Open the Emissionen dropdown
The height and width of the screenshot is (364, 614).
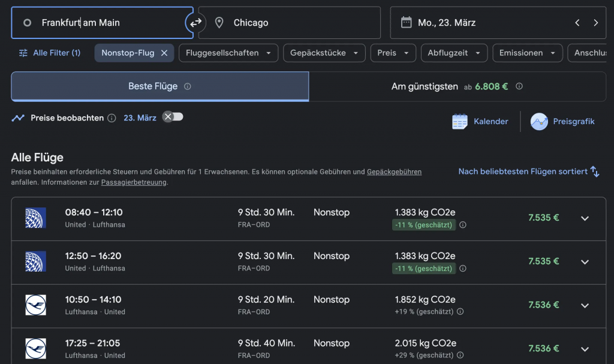coord(527,53)
